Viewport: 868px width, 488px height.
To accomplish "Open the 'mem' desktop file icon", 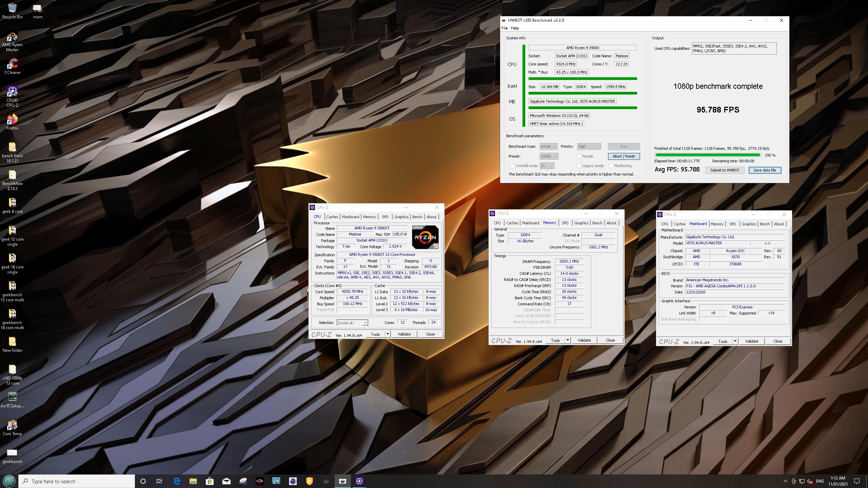I will 38,11.
